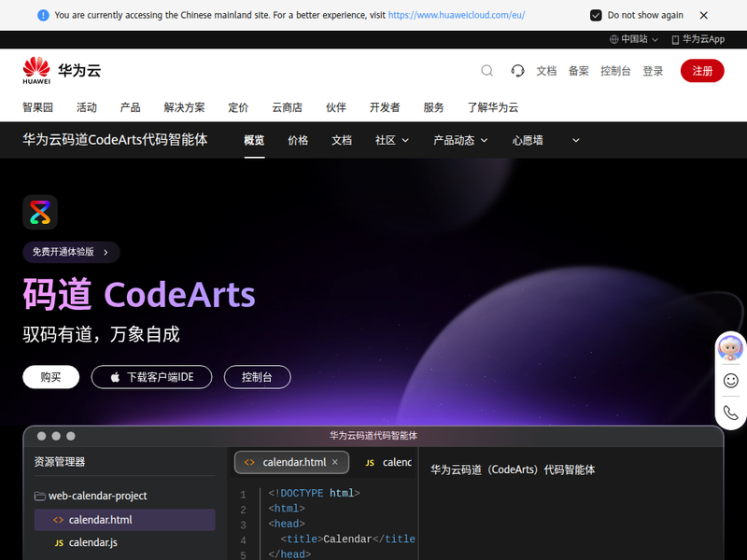Open the 产品 menu

pos(130,107)
